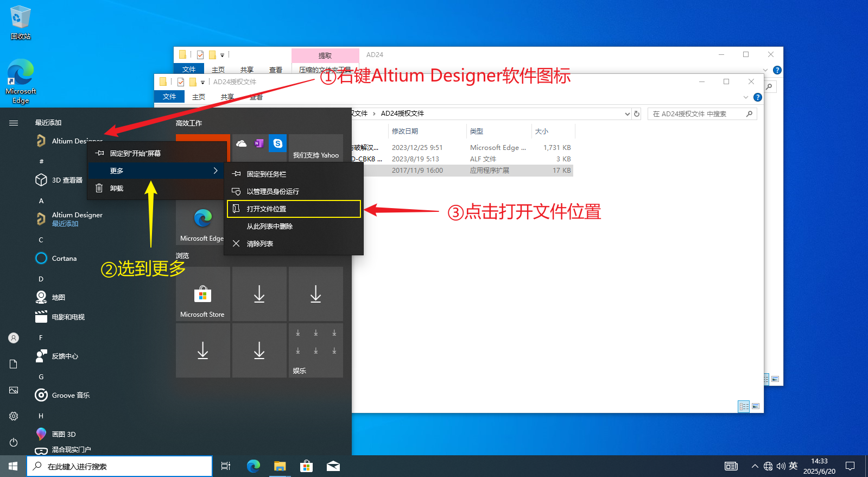Select 从此列表中删除 in the submenu
The height and width of the screenshot is (477, 868).
(x=294, y=226)
